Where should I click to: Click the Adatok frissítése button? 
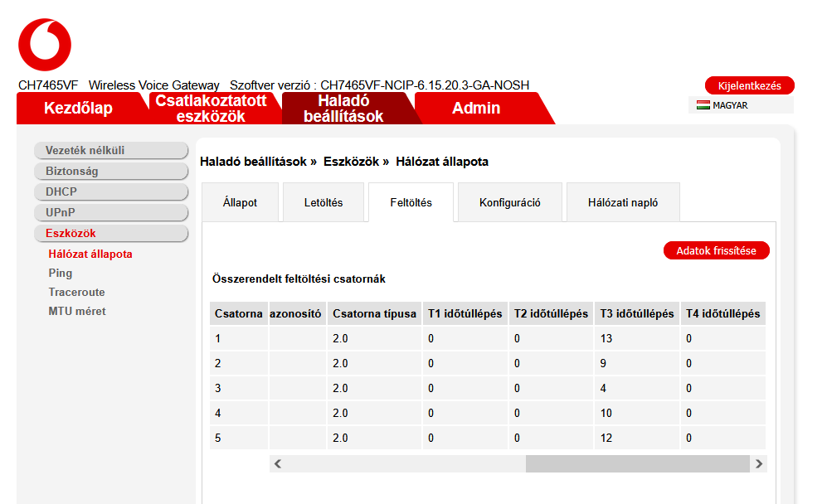point(716,250)
